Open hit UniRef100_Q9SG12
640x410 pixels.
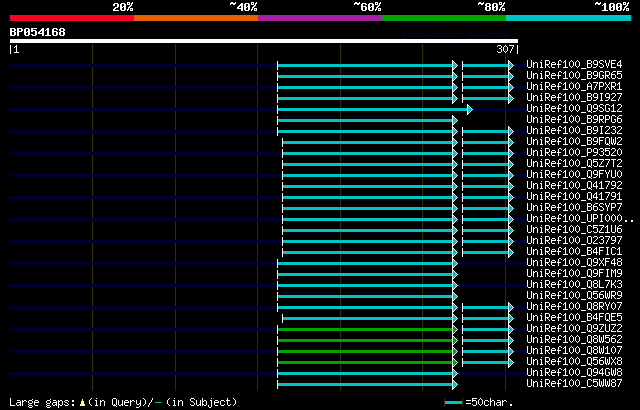coord(574,109)
